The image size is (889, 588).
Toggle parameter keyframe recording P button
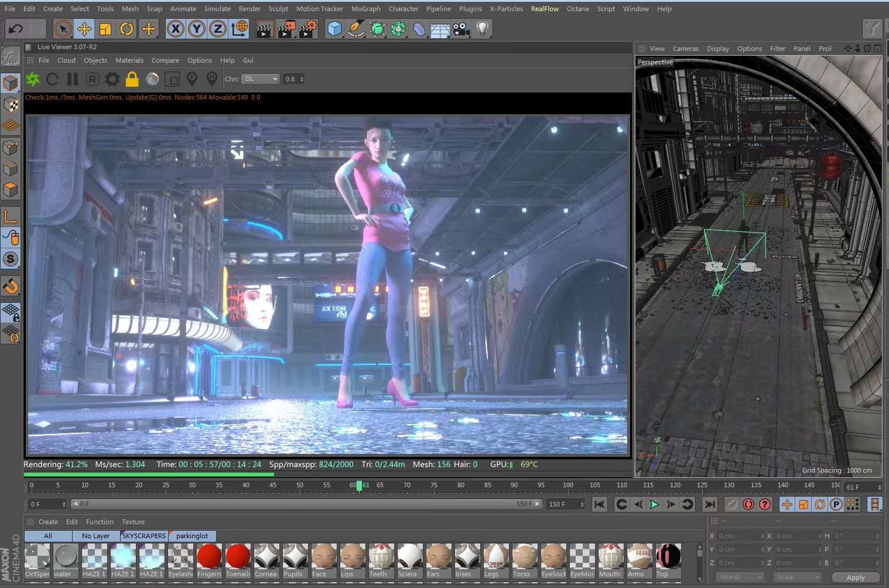coord(836,504)
